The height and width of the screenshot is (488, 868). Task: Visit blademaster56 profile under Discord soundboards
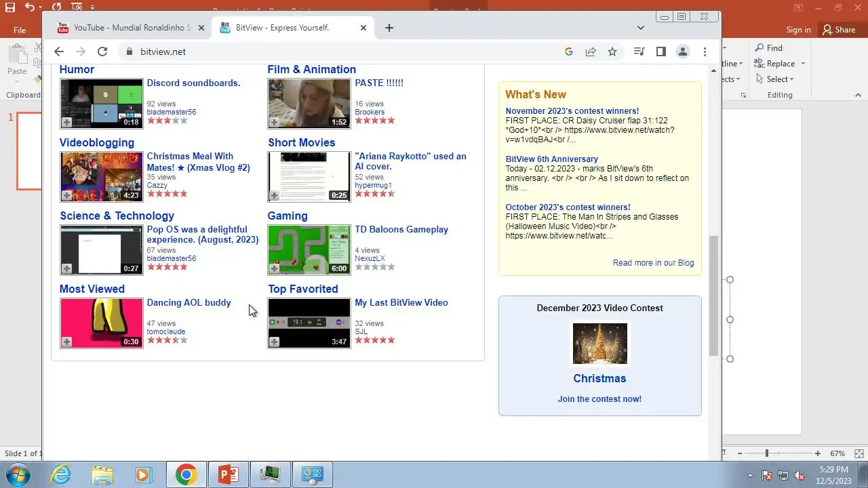click(172, 112)
